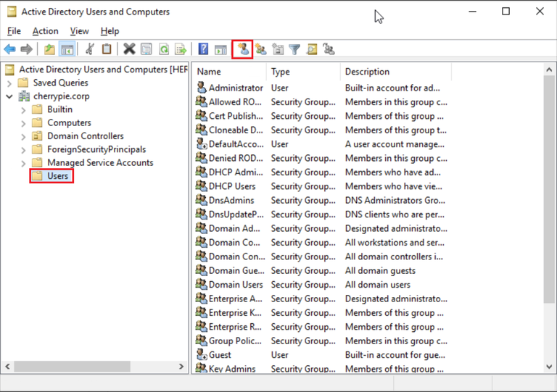
Task: Collapse the cherrypie.corp domain node
Action: 9,96
